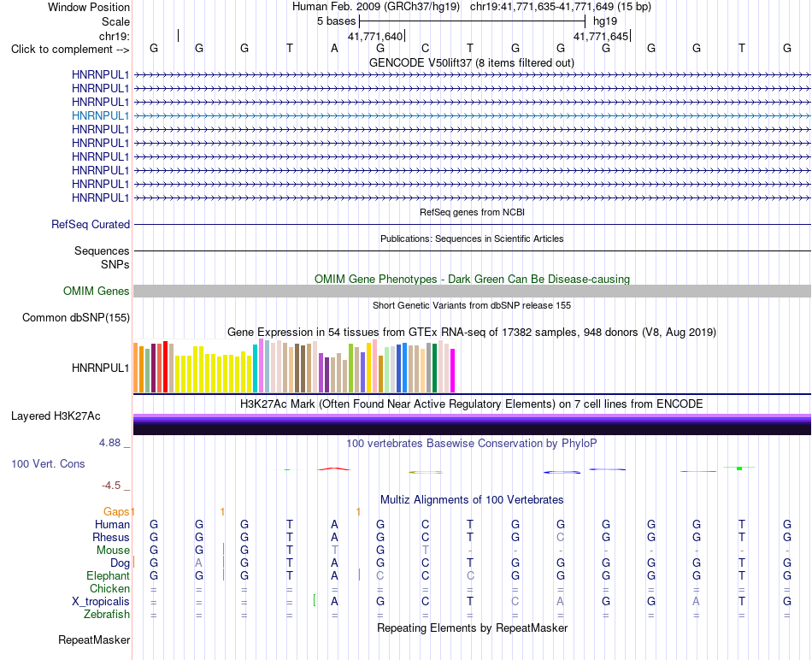
Task: Click the only 'C' base in the reference sequence row
Action: coord(425,48)
